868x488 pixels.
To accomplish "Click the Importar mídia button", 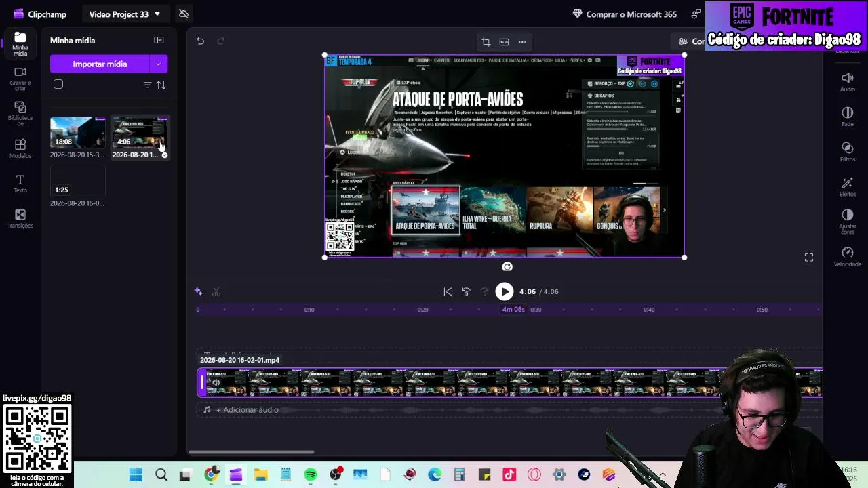I will [x=100, y=64].
